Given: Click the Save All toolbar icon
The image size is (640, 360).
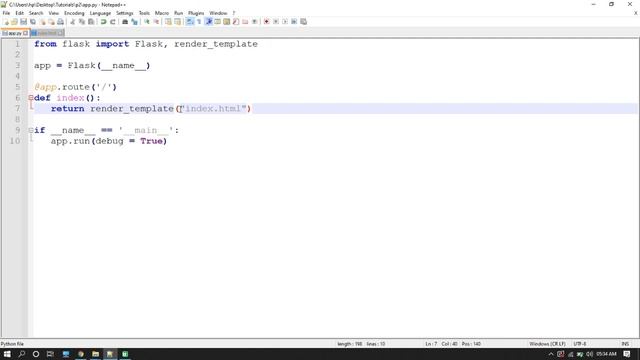Looking at the screenshot, I should coord(33,22).
